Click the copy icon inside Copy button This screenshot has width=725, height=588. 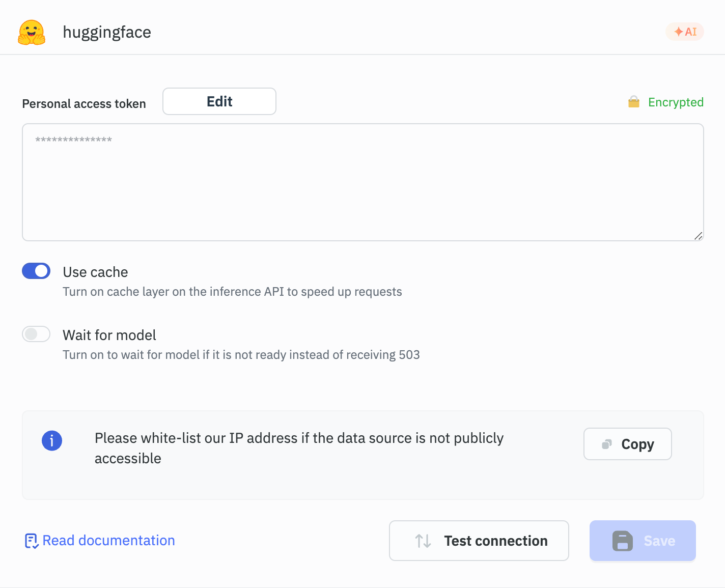point(606,444)
